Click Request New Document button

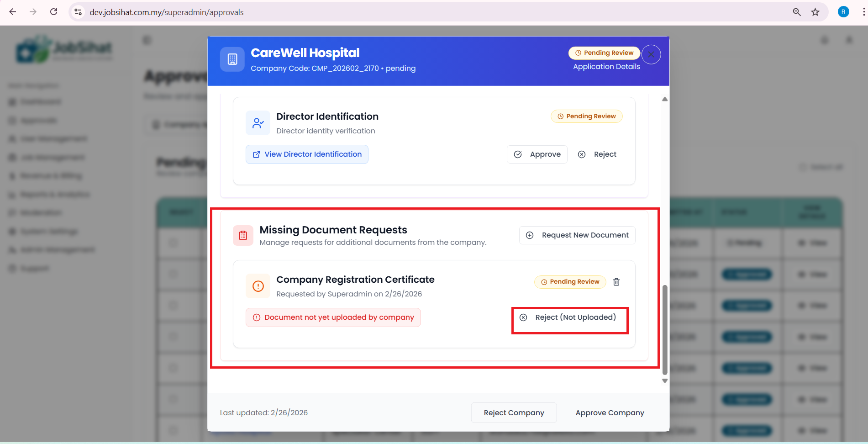click(577, 235)
